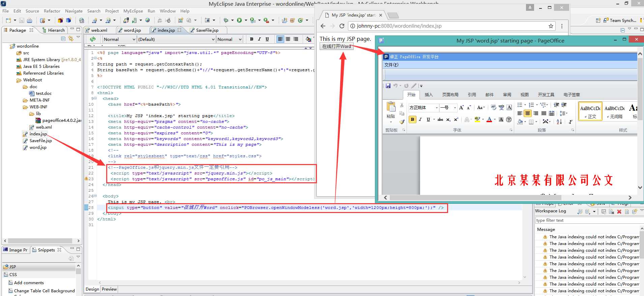Toggle strikethrough in Word ribbon
The height and width of the screenshot is (296, 644).
point(440,119)
